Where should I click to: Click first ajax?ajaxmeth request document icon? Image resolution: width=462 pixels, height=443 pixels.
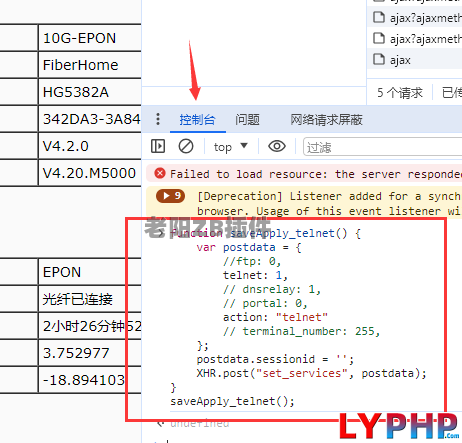(x=379, y=17)
